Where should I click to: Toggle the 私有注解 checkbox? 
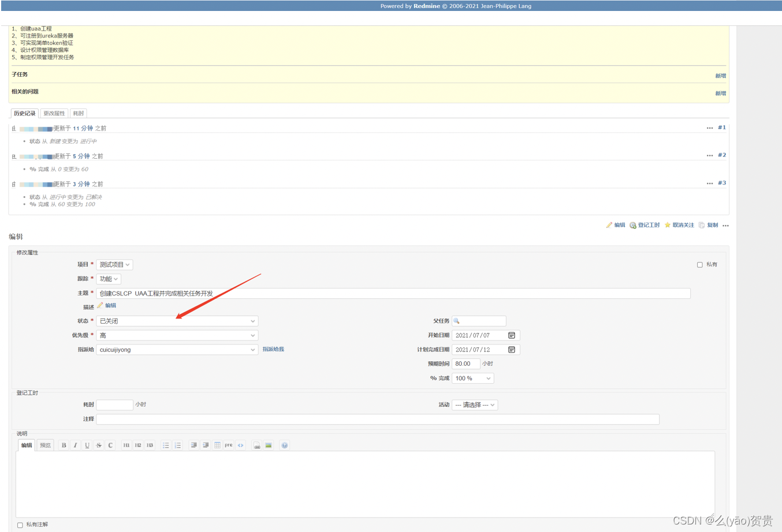(x=20, y=525)
